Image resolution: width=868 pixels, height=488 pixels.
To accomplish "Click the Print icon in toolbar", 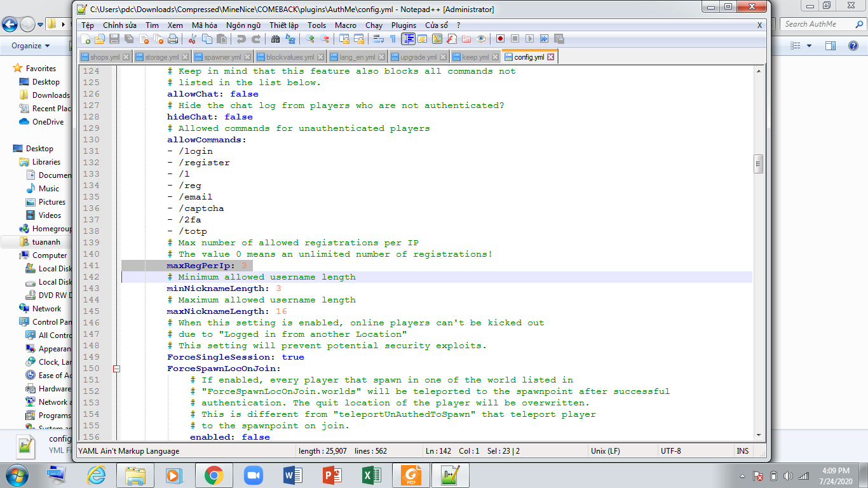I will 172,39.
